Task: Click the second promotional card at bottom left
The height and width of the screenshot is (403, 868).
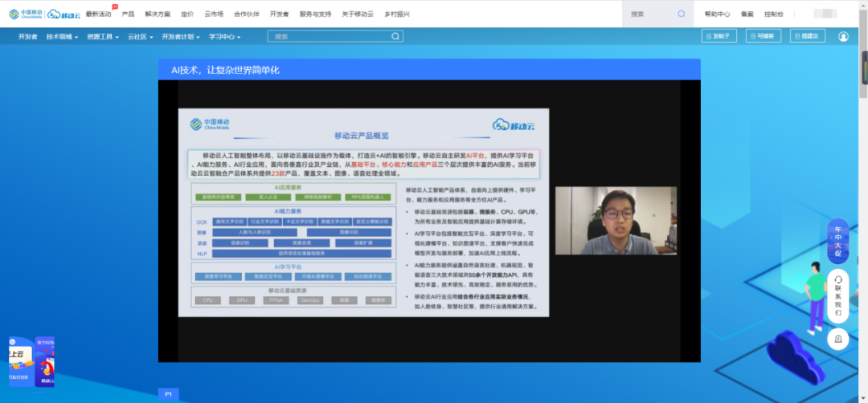Action: tap(44, 361)
